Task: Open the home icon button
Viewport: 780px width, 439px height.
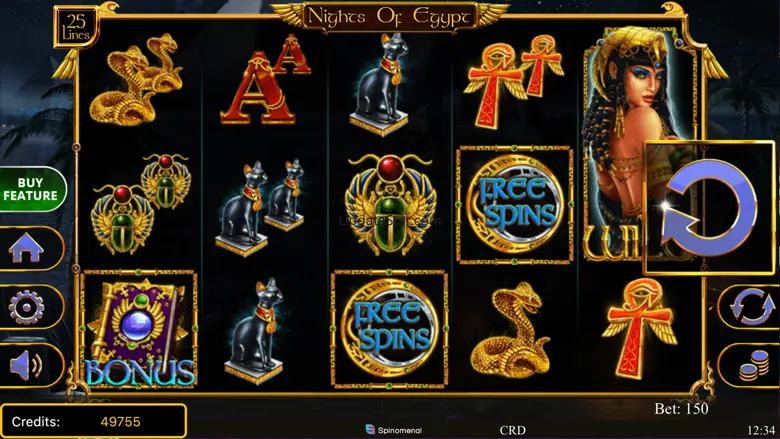Action: [x=29, y=249]
